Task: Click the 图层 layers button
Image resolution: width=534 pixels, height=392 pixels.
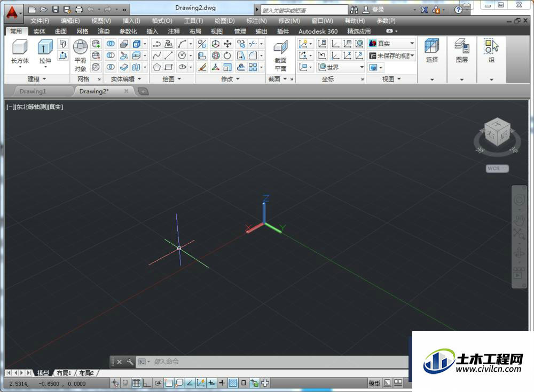Action: (x=462, y=51)
